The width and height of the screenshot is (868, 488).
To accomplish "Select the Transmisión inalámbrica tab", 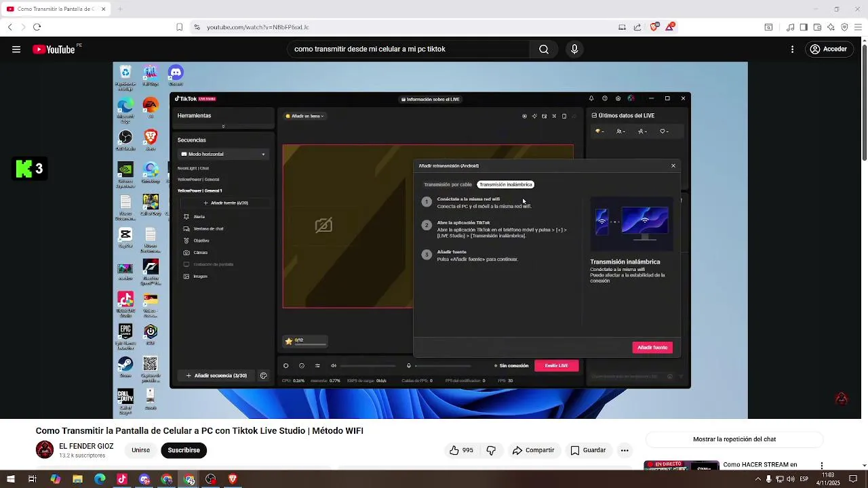I will pyautogui.click(x=506, y=184).
